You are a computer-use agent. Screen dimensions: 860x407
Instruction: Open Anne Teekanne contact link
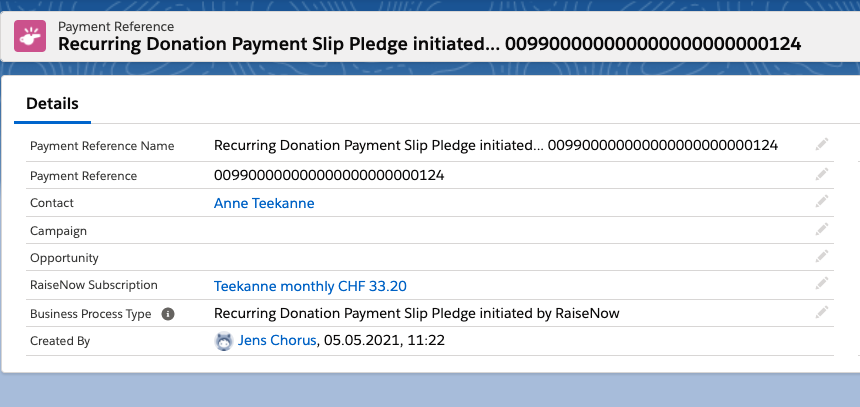point(264,203)
